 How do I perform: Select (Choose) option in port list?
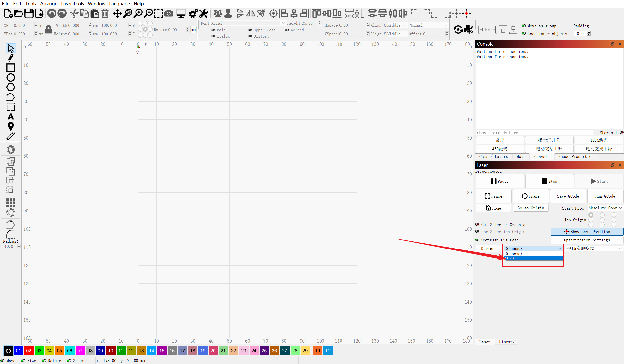coord(534,254)
